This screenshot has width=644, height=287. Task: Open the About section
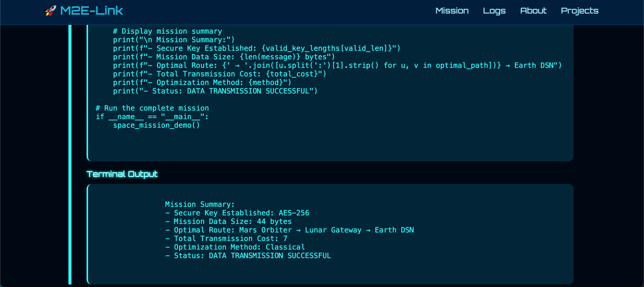tap(533, 11)
